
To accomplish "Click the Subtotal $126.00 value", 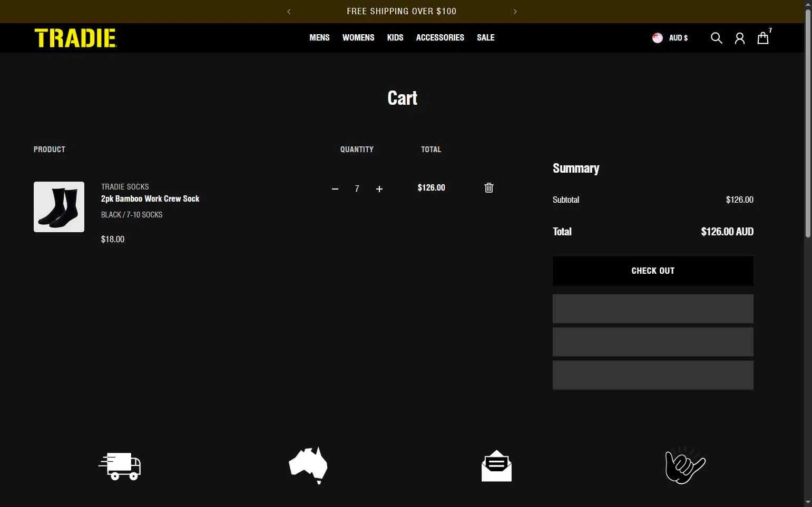I will (x=739, y=200).
